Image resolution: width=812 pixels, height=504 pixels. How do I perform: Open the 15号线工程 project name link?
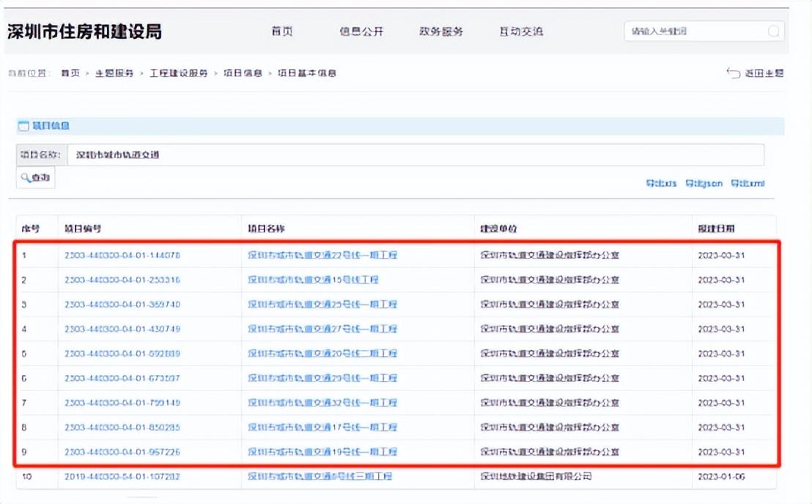click(313, 280)
